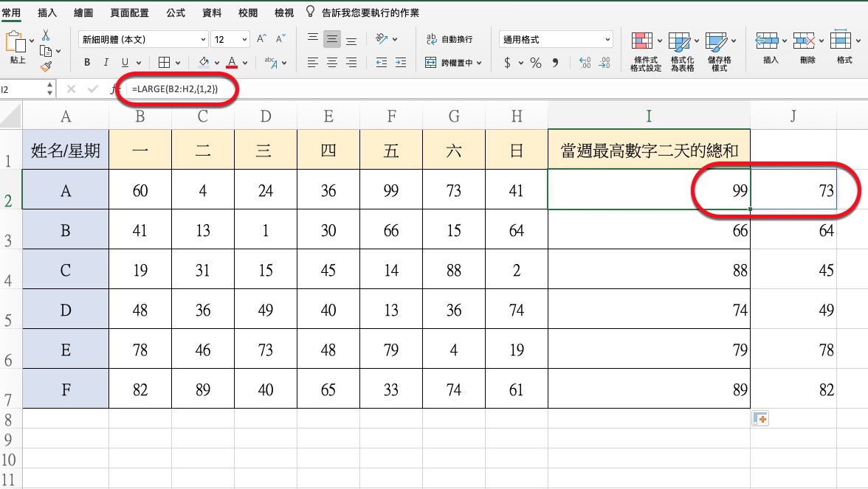Switch to 頁面配置 tab
This screenshot has height=489, width=868.
click(x=130, y=13)
